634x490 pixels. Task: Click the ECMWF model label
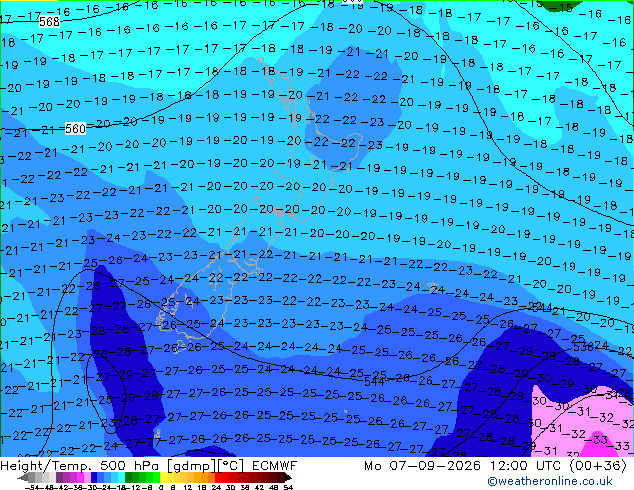click(x=275, y=465)
